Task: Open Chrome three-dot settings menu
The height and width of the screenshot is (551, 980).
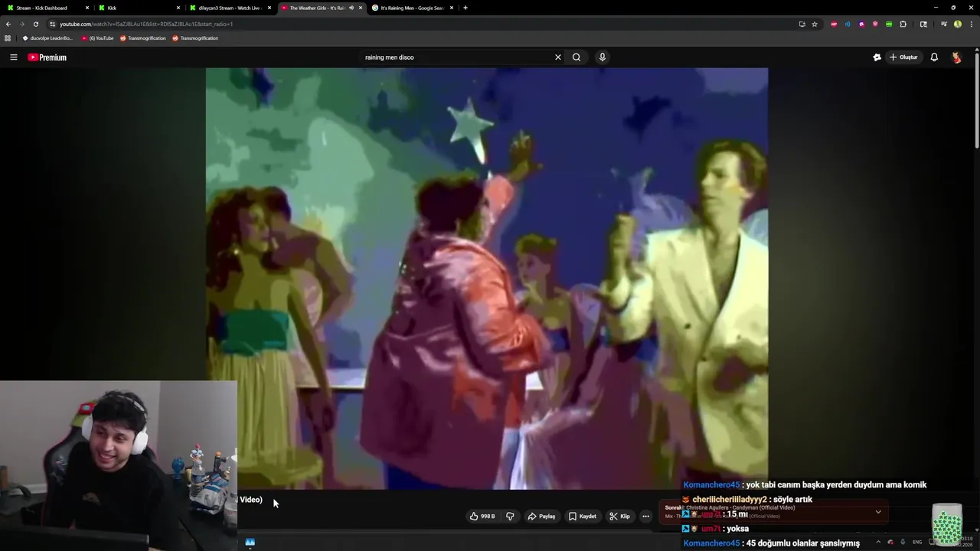Action: pos(971,24)
